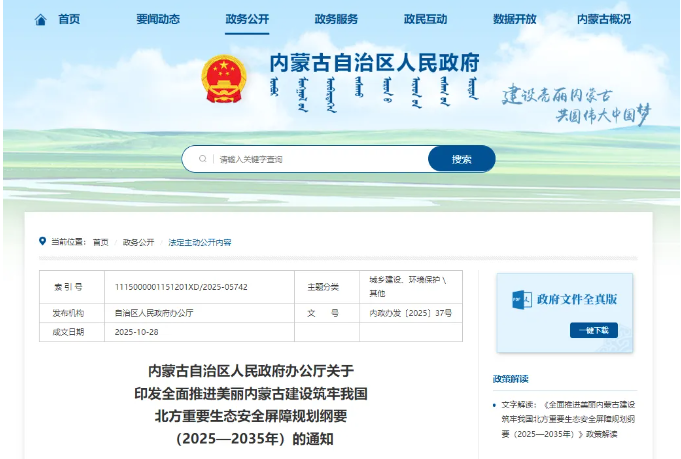This screenshot has height=459, width=681.
Task: Click the PDF document icon beside 政府文件全真版
Action: pyautogui.click(x=522, y=300)
